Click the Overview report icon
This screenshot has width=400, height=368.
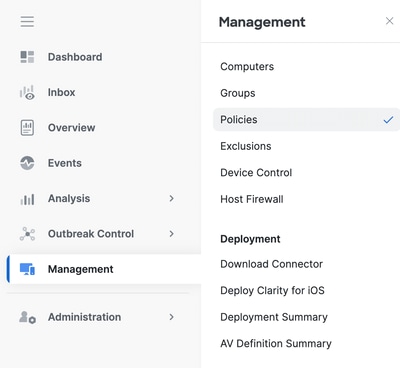coord(27,128)
